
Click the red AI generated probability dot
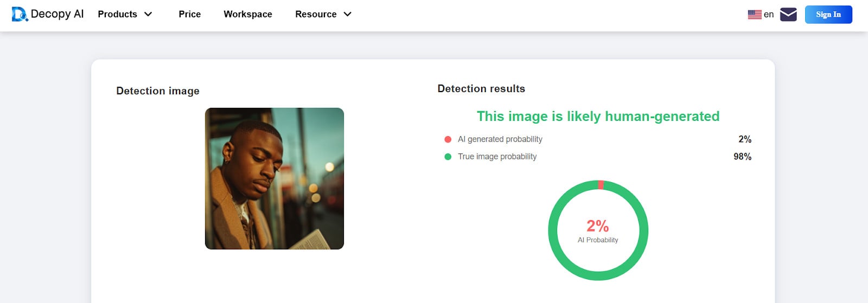click(448, 139)
